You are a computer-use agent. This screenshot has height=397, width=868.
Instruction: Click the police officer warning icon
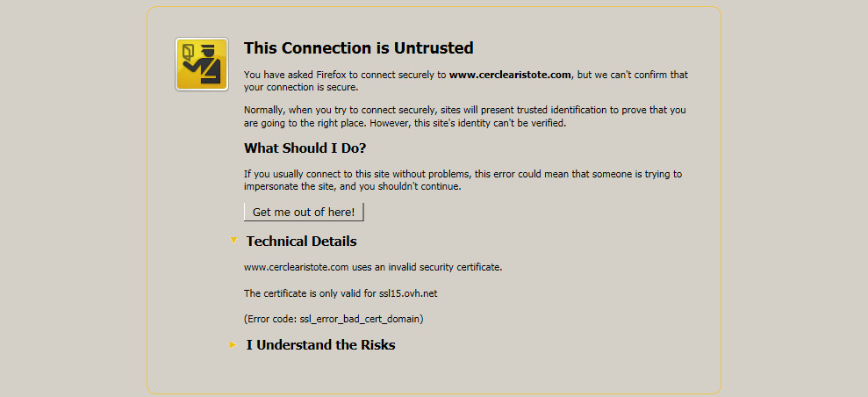coord(202,63)
